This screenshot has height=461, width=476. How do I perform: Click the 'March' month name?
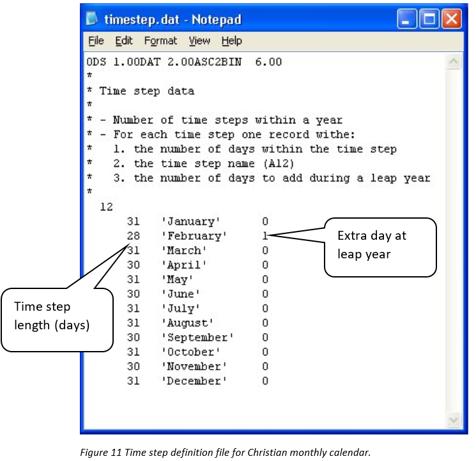(184, 251)
